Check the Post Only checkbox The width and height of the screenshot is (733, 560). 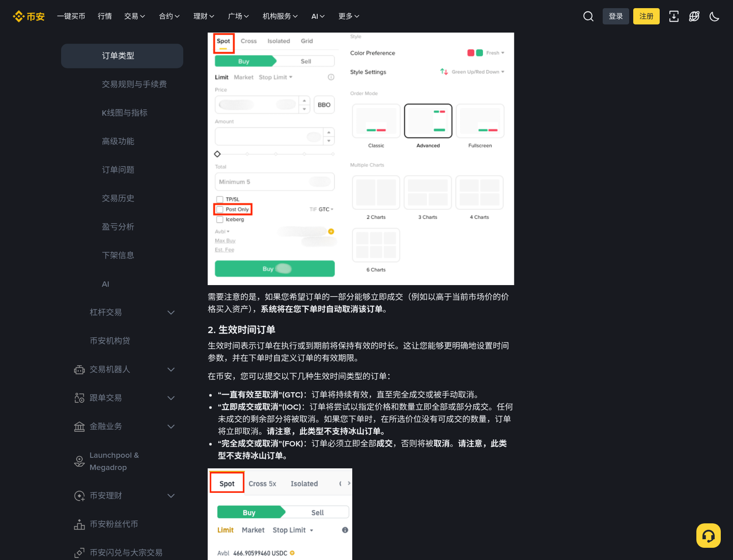pos(219,209)
